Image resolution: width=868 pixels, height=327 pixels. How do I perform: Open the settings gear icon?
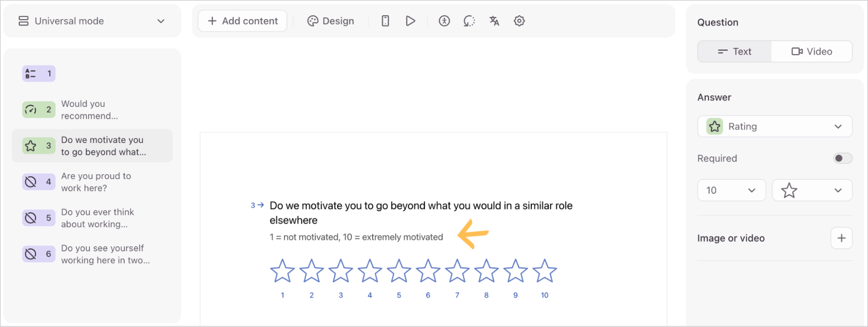(x=519, y=21)
